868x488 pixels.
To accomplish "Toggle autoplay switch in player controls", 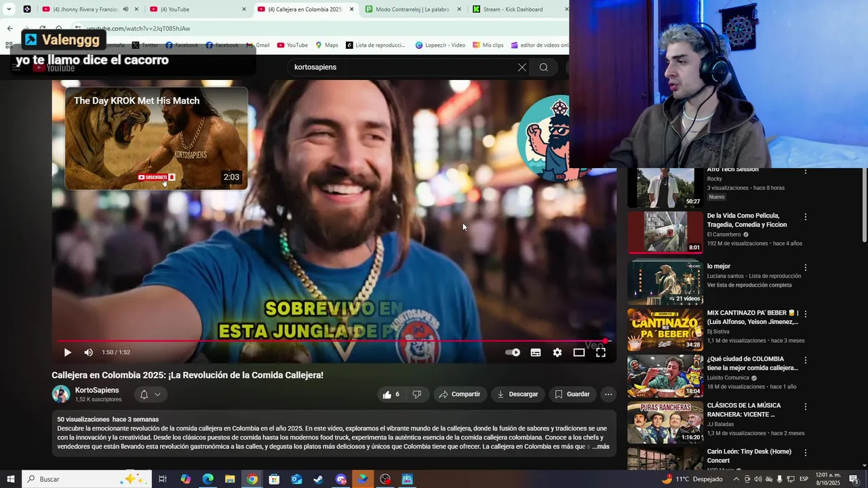I will 513,352.
